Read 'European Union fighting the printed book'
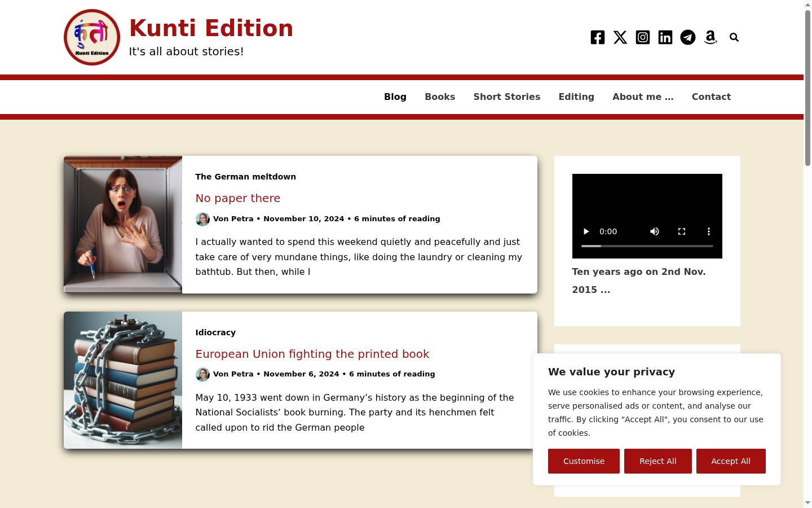Screen dimensions: 812x508 (x=312, y=354)
